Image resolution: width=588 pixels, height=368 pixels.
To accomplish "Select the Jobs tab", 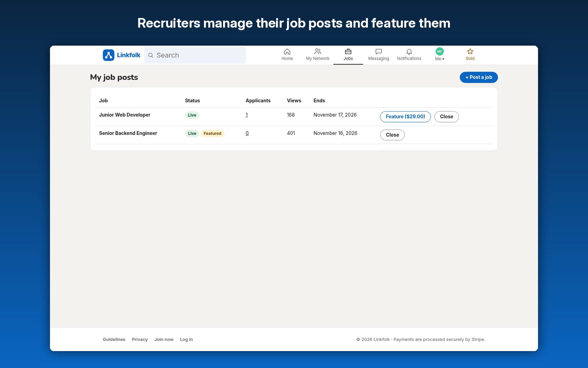I will 348,55.
